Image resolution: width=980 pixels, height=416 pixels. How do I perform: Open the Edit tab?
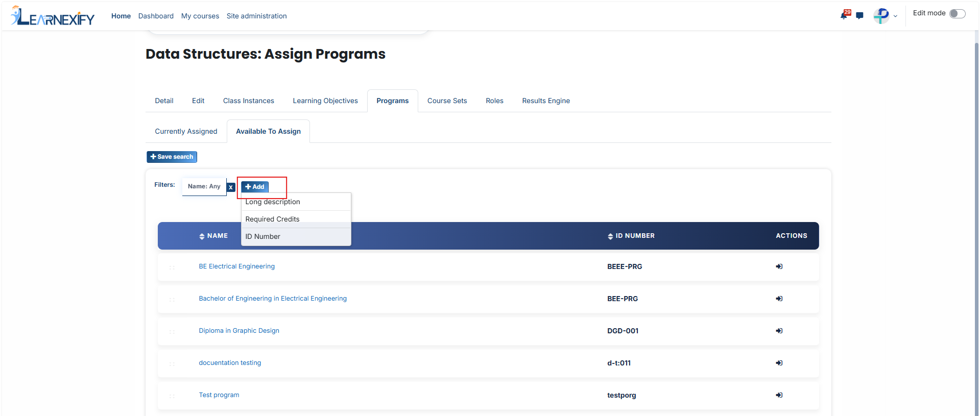[x=198, y=101]
